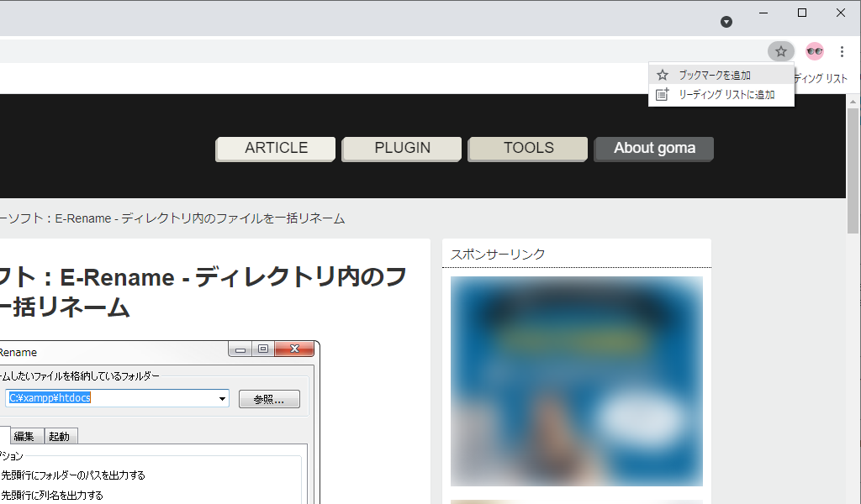Switch to the 起動 tab

(x=59, y=436)
